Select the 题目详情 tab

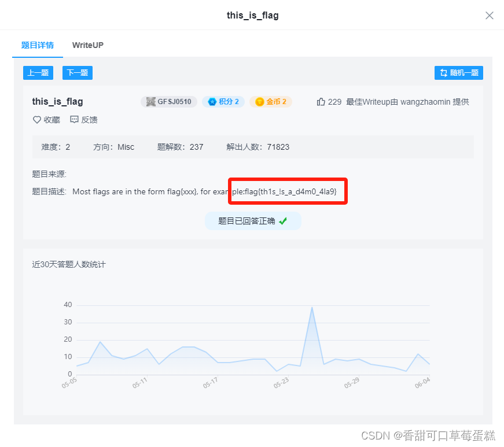(37, 45)
